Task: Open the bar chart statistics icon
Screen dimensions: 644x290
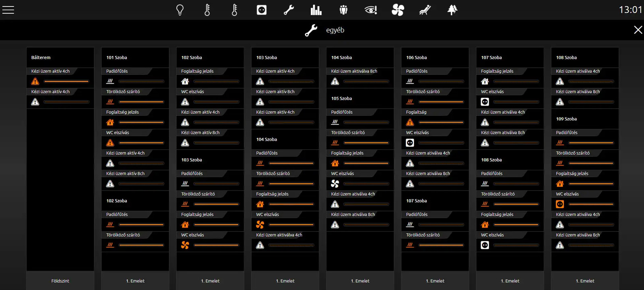Action: [316, 10]
